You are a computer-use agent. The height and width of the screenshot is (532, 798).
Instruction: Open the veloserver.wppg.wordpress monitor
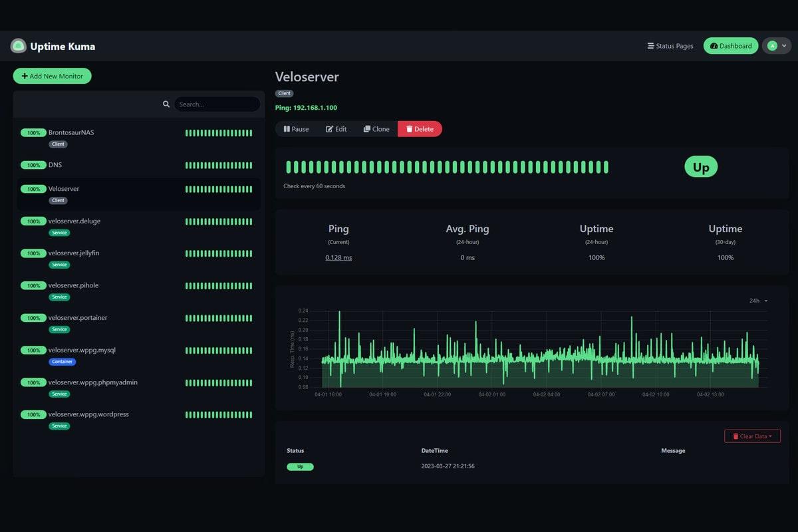click(138, 420)
